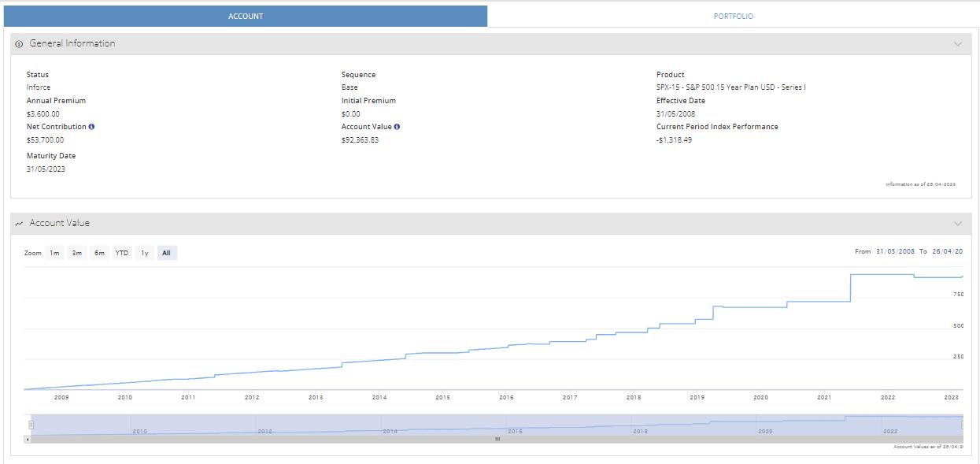Zoom the chart to 1y
This screenshot has width=980, height=464.
pyautogui.click(x=145, y=253)
